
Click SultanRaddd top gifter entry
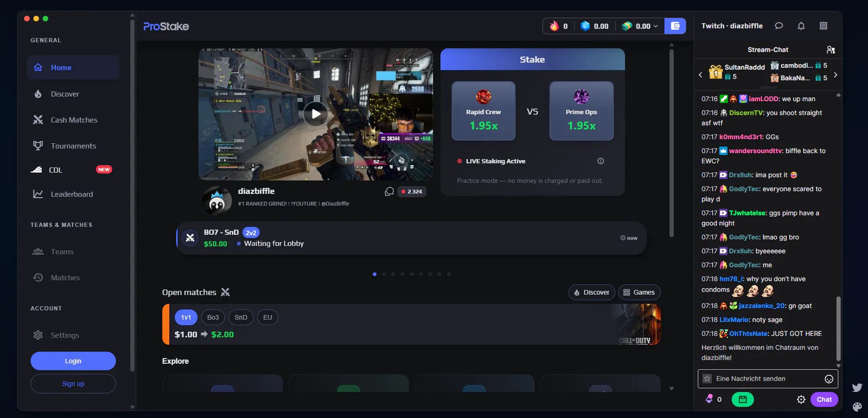(x=737, y=72)
